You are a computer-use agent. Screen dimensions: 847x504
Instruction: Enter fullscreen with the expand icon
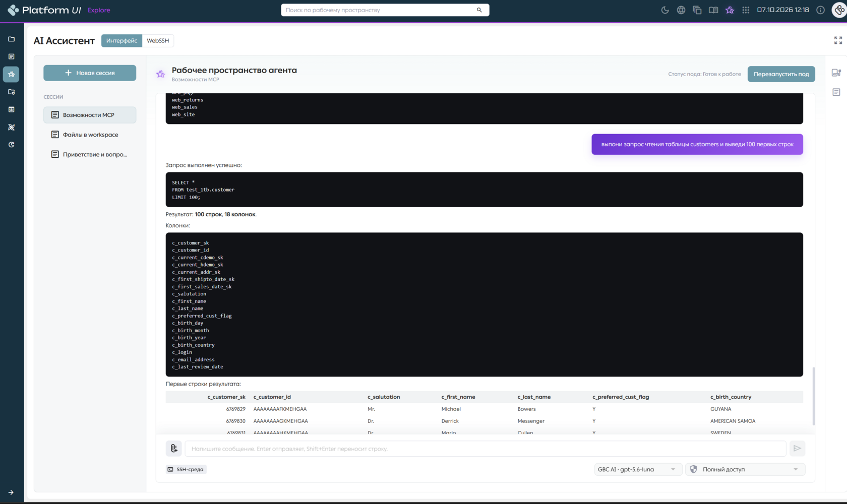click(838, 40)
